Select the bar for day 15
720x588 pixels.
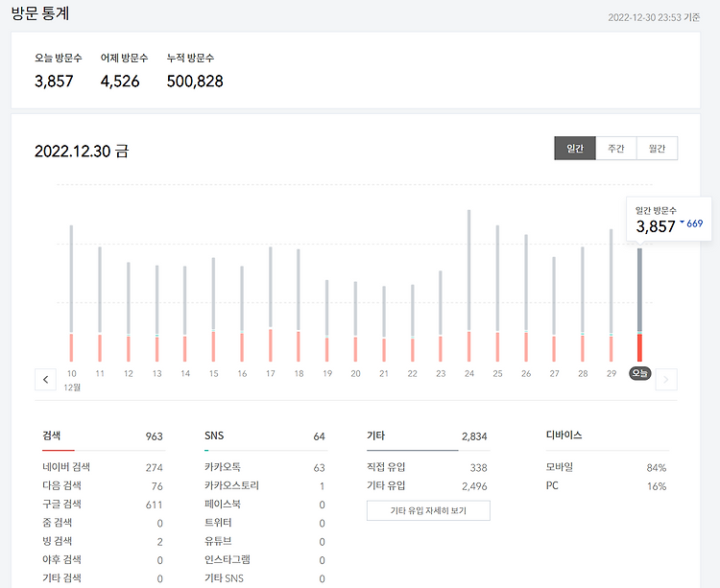click(213, 310)
